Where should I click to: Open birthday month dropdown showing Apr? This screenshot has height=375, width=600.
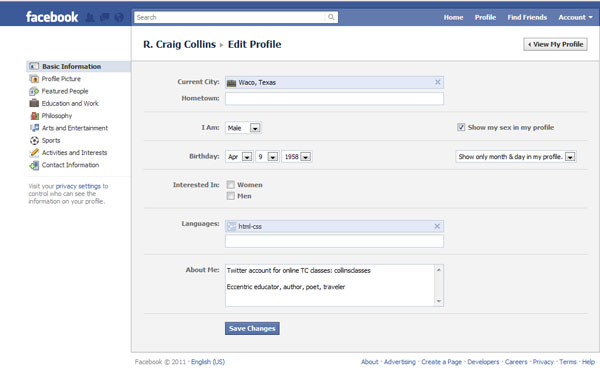(239, 157)
